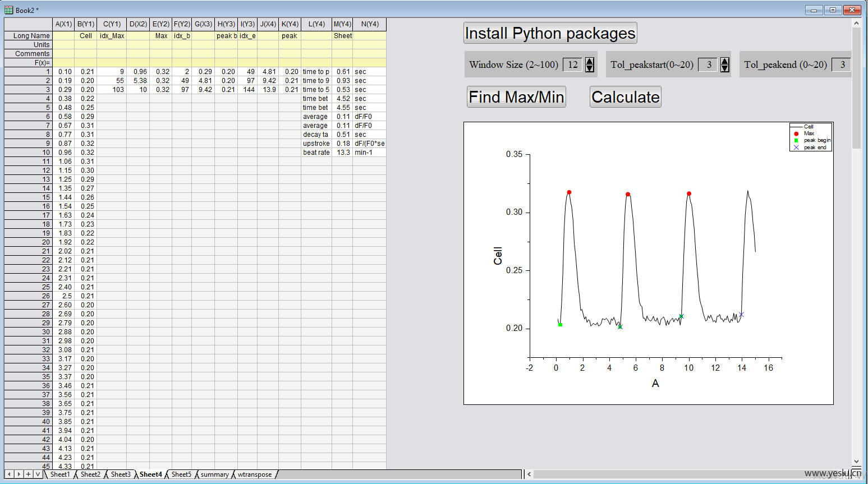Select column G(X3) header
The image size is (868, 484).
[x=203, y=24]
